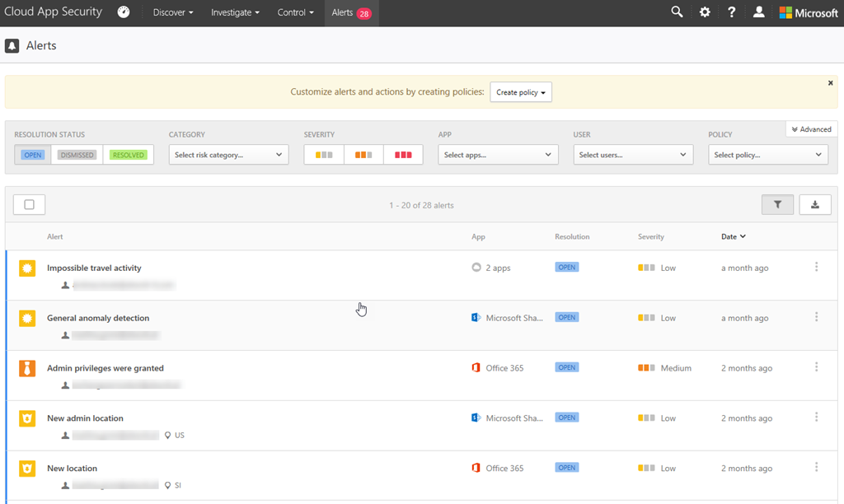Open the Investigate menu
Viewport: 844px width, 504px height.
(235, 12)
